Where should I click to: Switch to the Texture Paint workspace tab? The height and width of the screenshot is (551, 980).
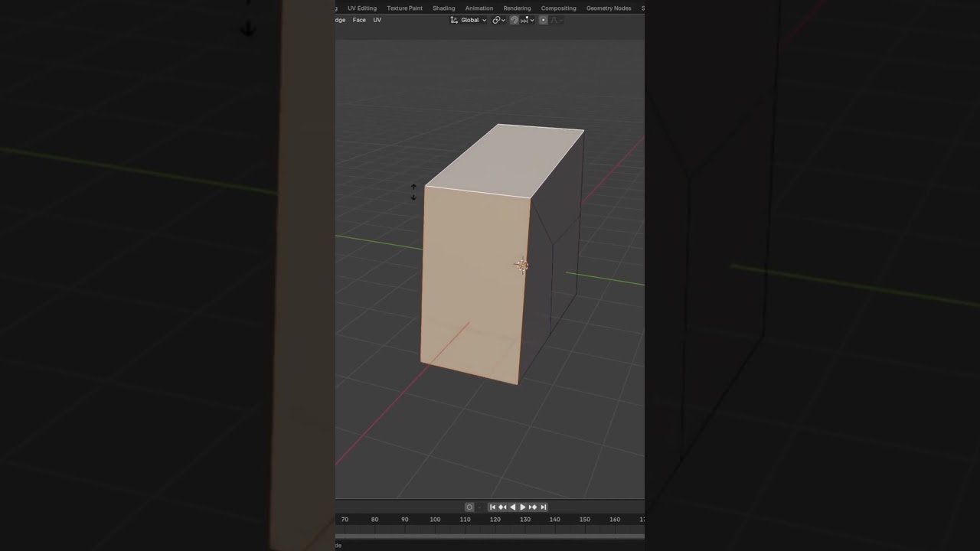[x=404, y=8]
